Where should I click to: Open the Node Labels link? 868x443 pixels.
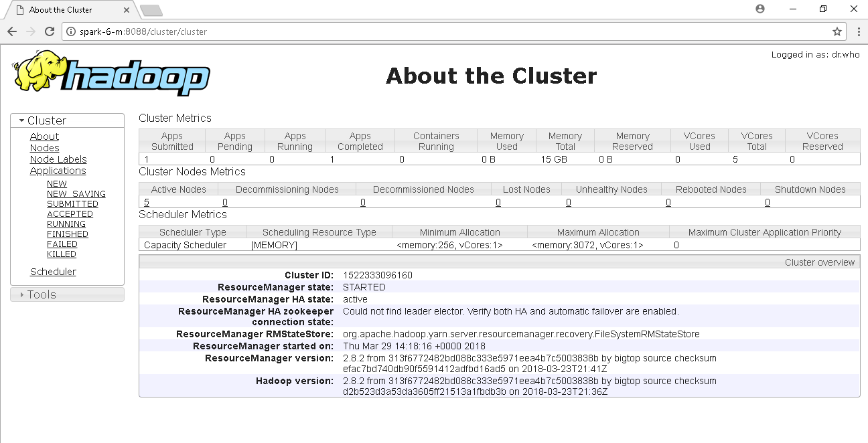pos(58,159)
